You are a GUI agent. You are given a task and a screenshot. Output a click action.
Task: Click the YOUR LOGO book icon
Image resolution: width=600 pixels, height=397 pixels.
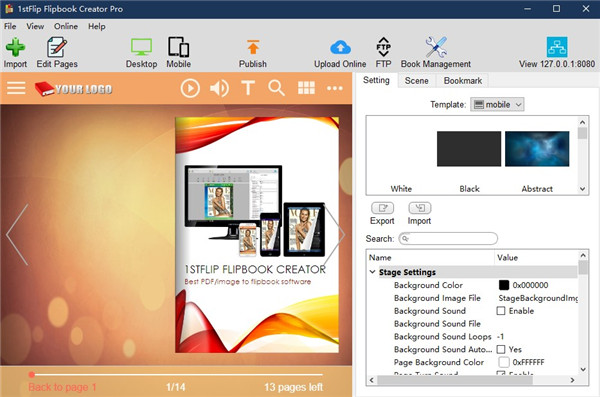tap(44, 89)
